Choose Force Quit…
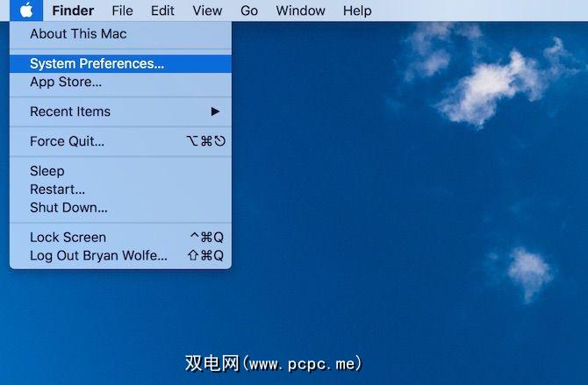 [120, 141]
